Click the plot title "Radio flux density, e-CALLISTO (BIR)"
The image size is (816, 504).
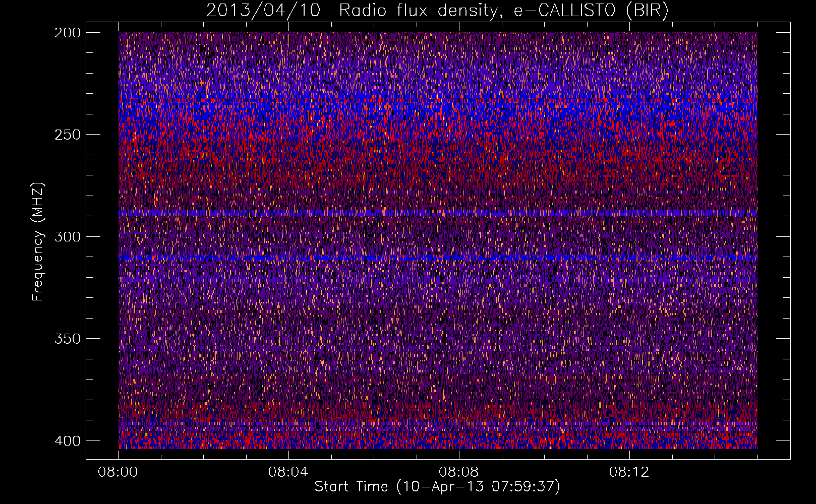504,11
